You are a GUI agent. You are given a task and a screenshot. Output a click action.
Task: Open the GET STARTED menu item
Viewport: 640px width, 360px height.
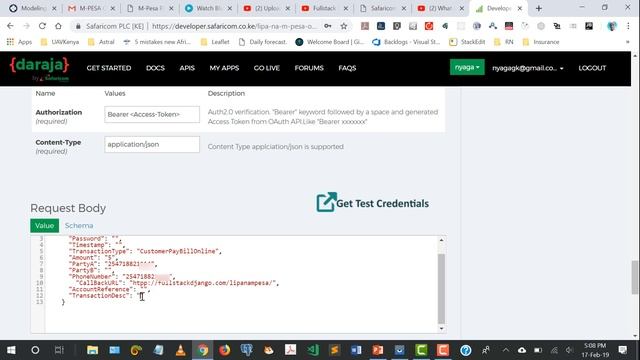pyautogui.click(x=109, y=68)
